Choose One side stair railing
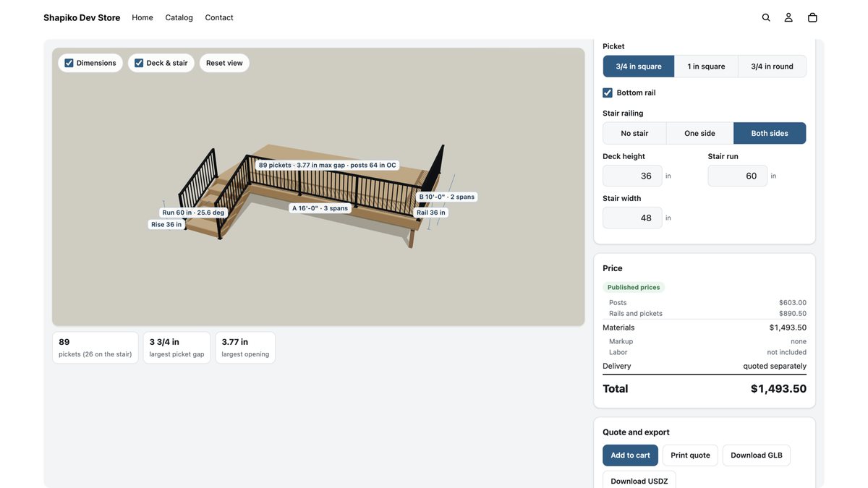The image size is (868, 488). tap(699, 133)
